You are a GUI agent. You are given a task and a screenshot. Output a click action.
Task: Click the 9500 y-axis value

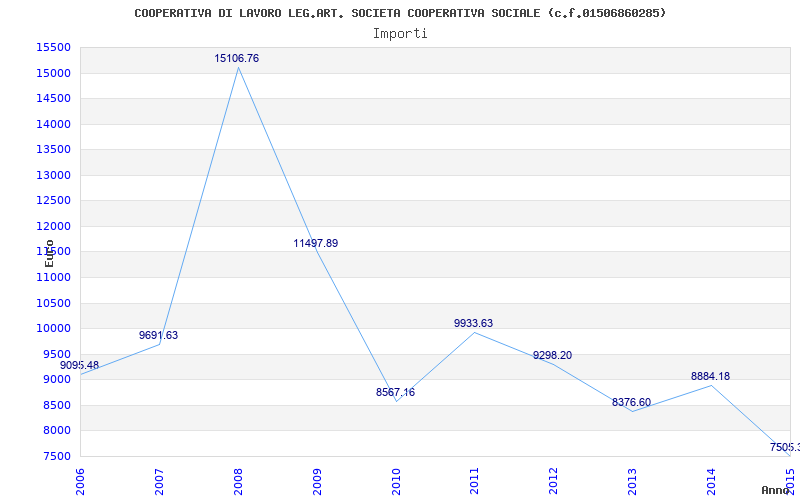[x=56, y=354]
